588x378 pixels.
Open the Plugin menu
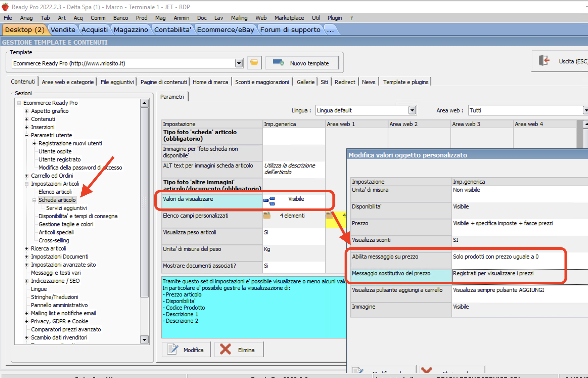pyautogui.click(x=334, y=18)
